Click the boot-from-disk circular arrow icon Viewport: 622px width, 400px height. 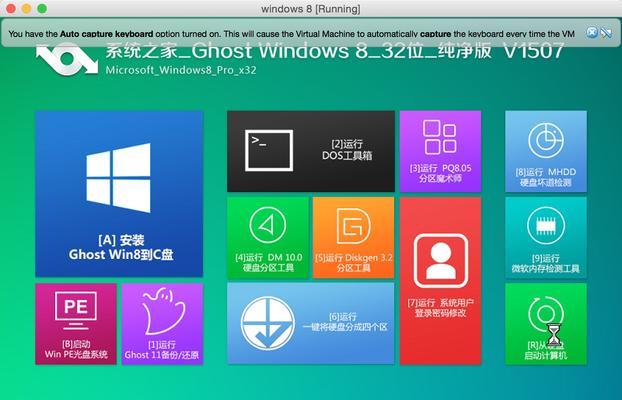[x=545, y=314]
